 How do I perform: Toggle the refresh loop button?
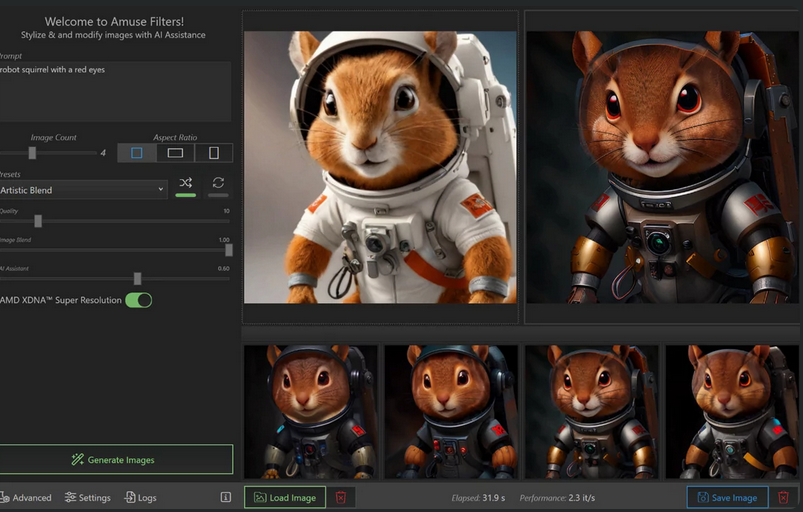(x=218, y=183)
